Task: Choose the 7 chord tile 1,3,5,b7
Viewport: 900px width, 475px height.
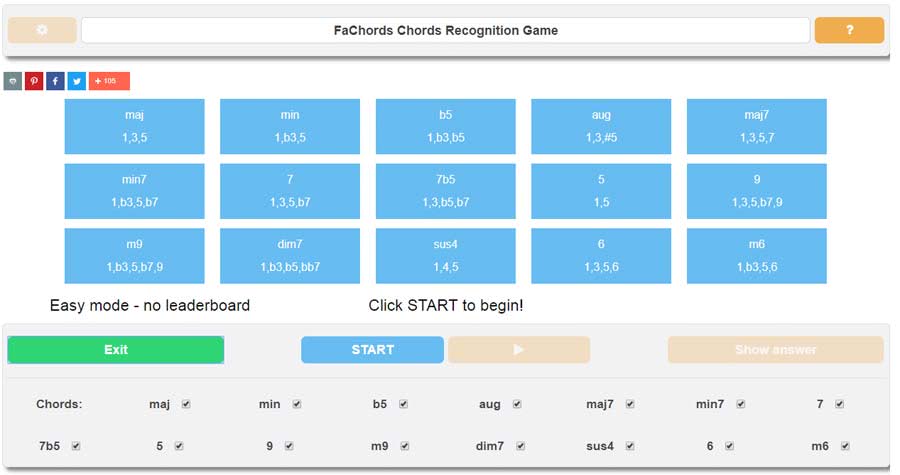Action: 290,191
